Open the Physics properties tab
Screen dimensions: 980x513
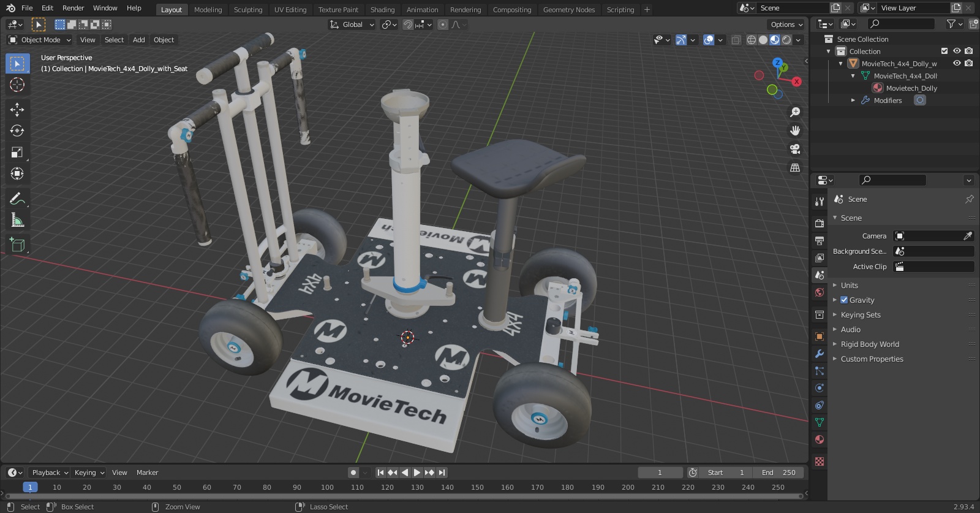[x=820, y=388]
